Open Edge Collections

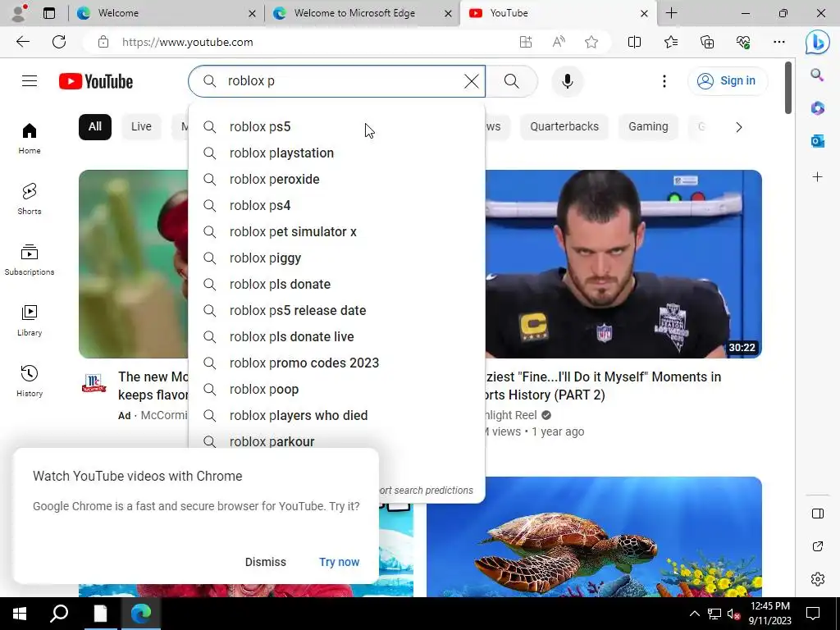(707, 42)
